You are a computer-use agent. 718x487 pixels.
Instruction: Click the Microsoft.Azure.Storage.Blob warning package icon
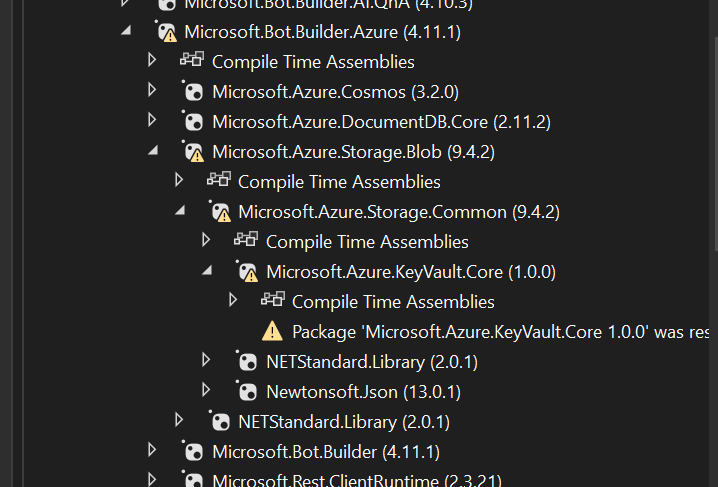tap(192, 152)
